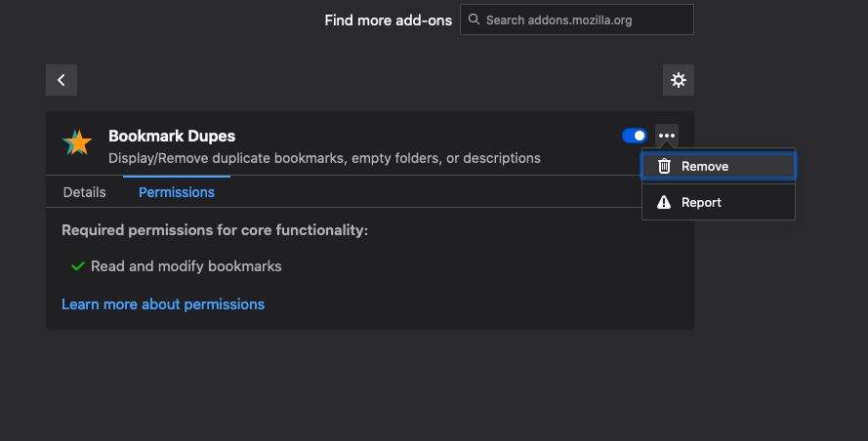Disable the Bookmark Dupes extension toggle
This screenshot has width=868, height=441.
click(x=635, y=136)
